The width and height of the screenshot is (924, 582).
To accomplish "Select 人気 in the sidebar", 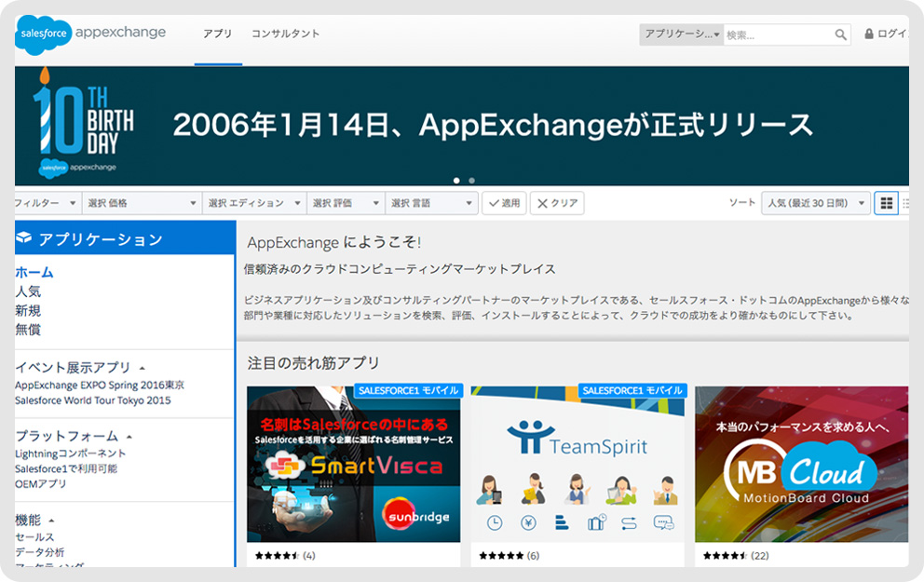I will click(x=28, y=291).
